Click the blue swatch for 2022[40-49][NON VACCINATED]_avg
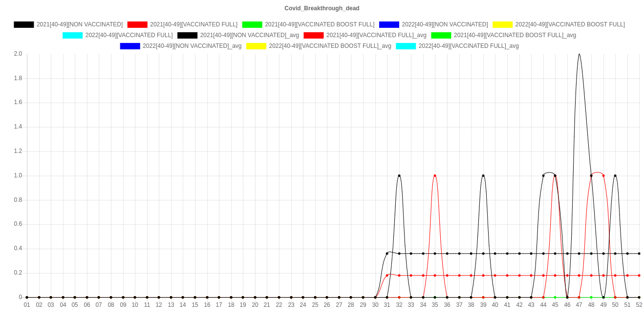Viewport: 644px width, 322px height. coord(130,46)
